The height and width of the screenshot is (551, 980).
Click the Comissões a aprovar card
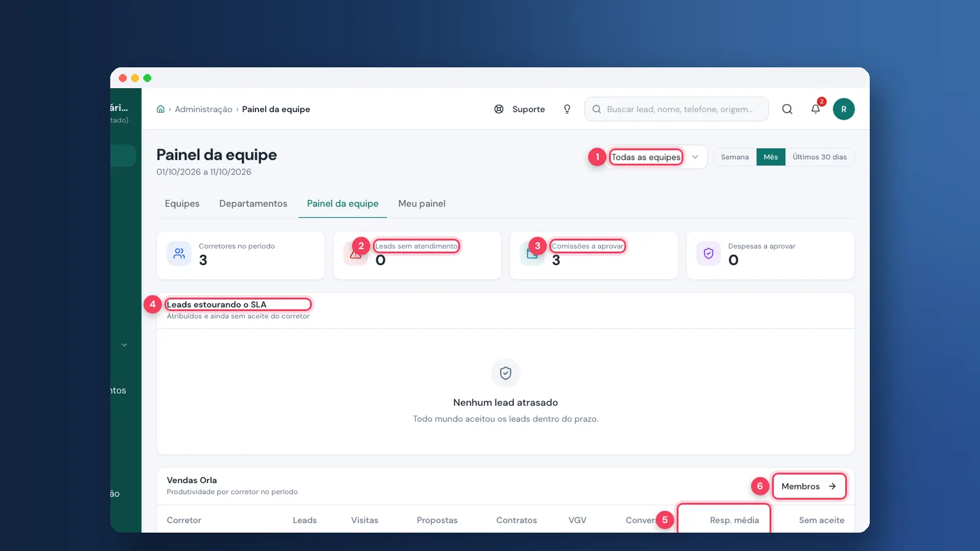click(x=594, y=255)
